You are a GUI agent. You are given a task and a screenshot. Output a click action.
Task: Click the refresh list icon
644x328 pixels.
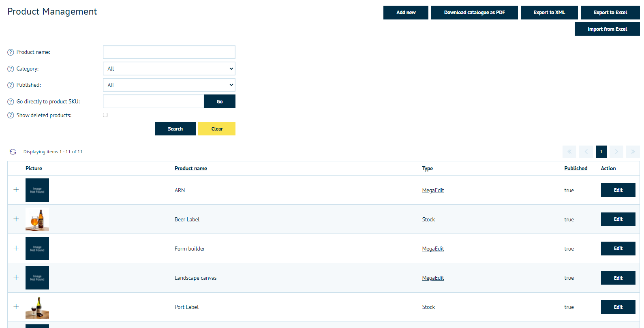point(13,152)
